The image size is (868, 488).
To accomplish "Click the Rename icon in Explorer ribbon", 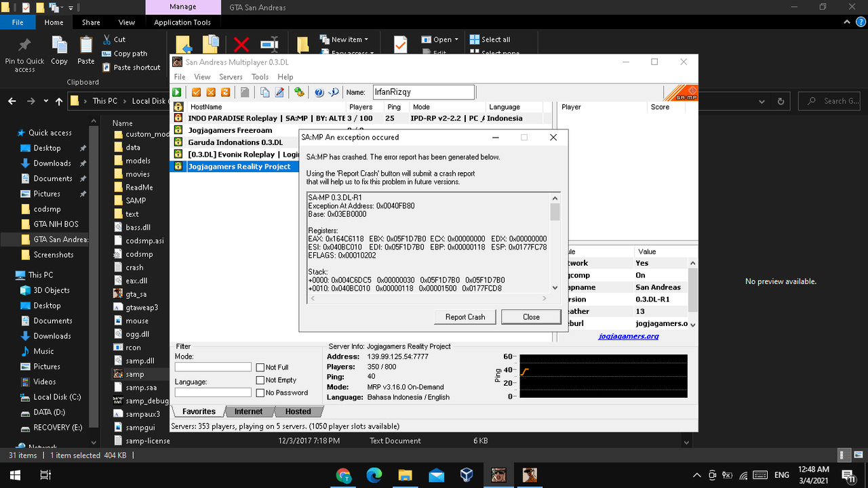I will point(269,45).
